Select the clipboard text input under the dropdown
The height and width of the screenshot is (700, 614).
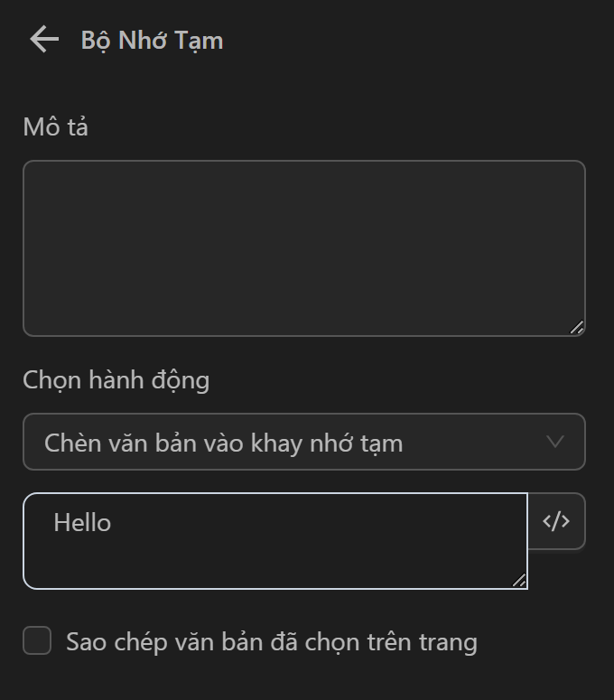pos(274,541)
